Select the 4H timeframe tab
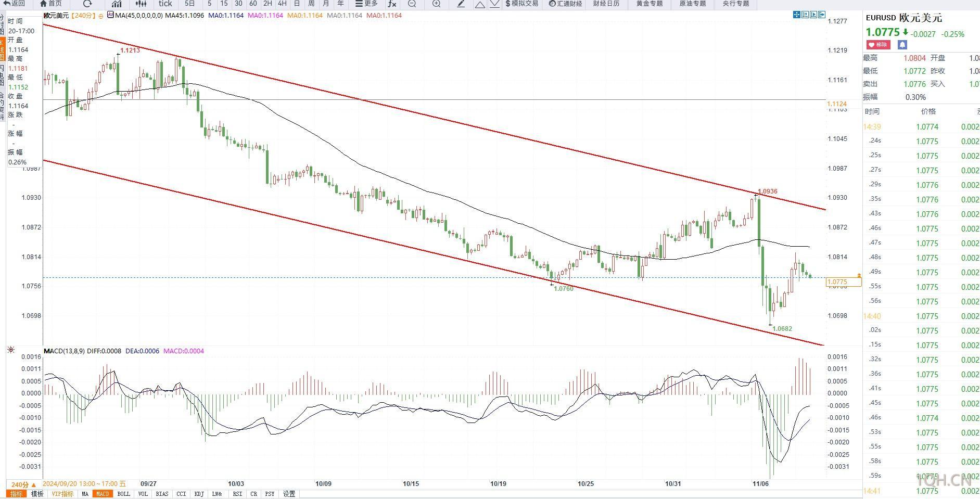 click(282, 4)
